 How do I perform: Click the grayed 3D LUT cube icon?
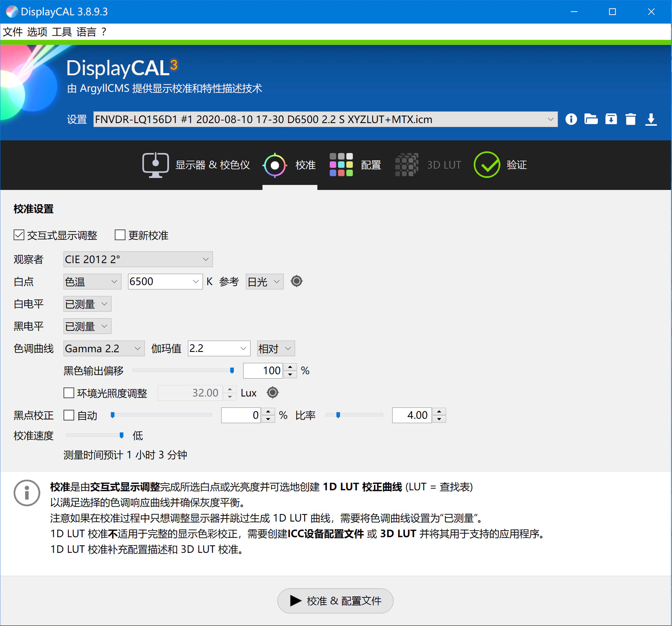click(x=407, y=165)
